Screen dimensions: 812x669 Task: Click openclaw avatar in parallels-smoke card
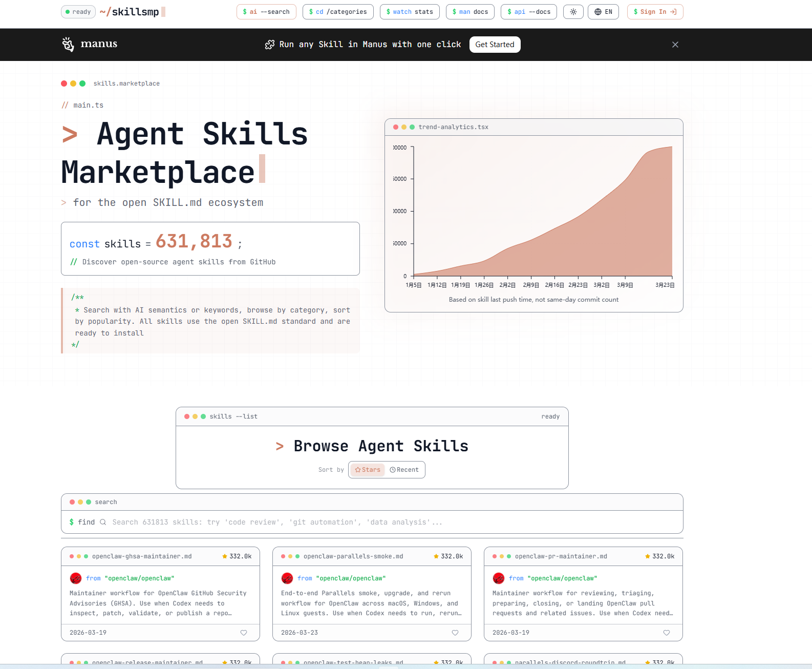[287, 578]
